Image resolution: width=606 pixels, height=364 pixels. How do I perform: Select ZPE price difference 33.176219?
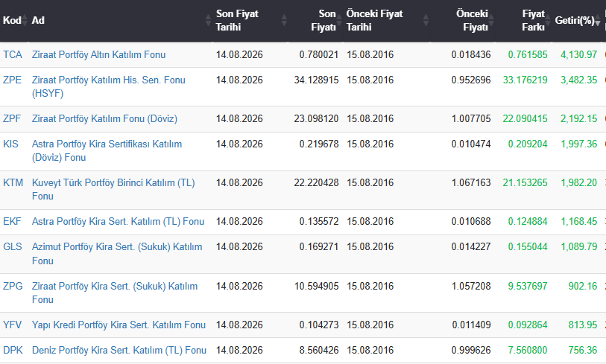click(525, 80)
